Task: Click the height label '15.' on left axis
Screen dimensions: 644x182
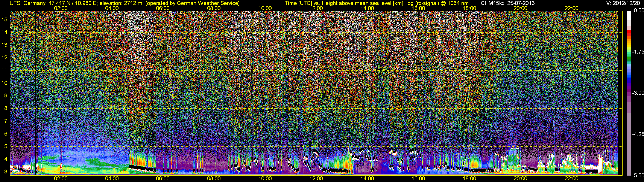Action: [x=5, y=19]
